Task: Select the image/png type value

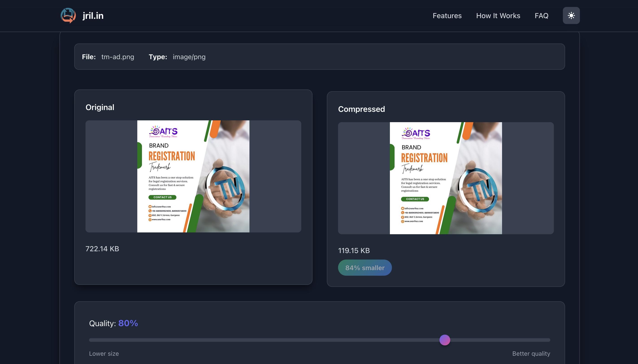Action: point(189,57)
